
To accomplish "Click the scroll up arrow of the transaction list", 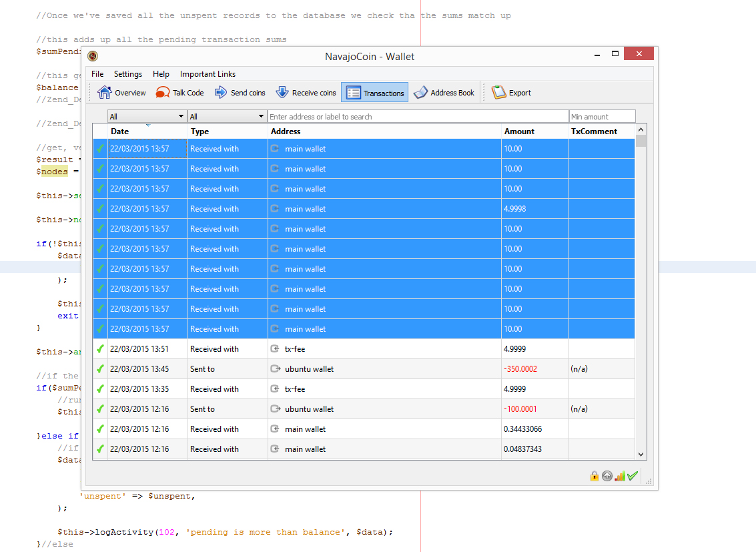I will pos(641,129).
